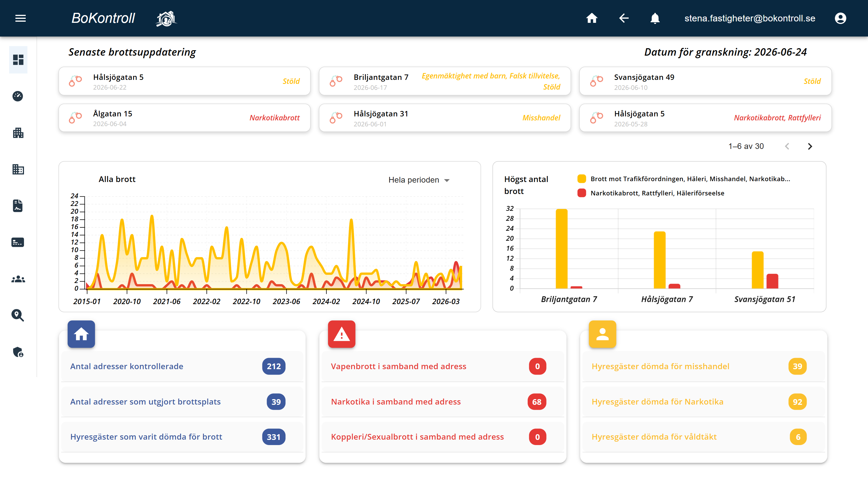868x477 pixels.
Task: Click handcuffs icon on Svansjögatan 49 card
Action: [596, 81]
